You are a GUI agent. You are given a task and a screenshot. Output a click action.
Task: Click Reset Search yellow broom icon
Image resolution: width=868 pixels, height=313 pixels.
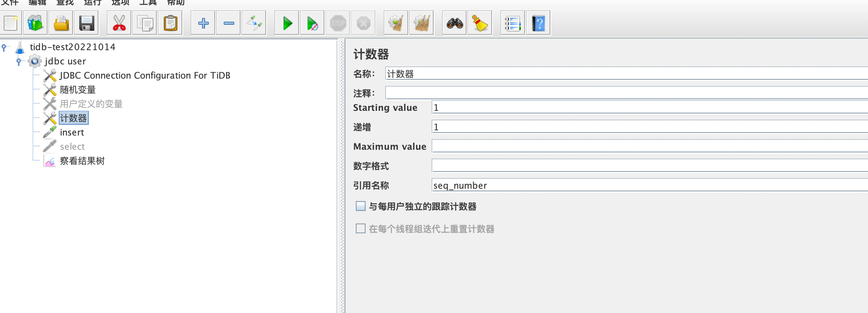click(480, 23)
